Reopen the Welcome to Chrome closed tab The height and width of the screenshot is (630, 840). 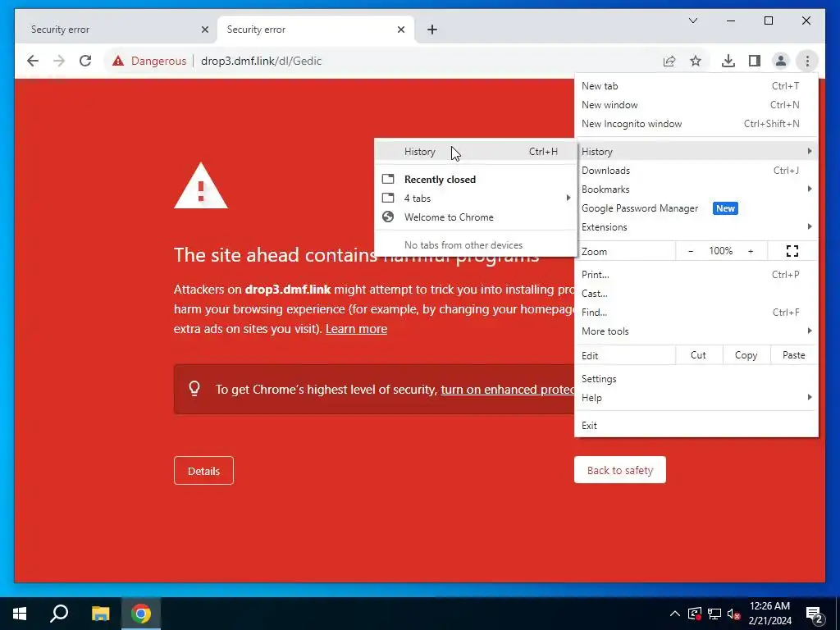[476, 217]
